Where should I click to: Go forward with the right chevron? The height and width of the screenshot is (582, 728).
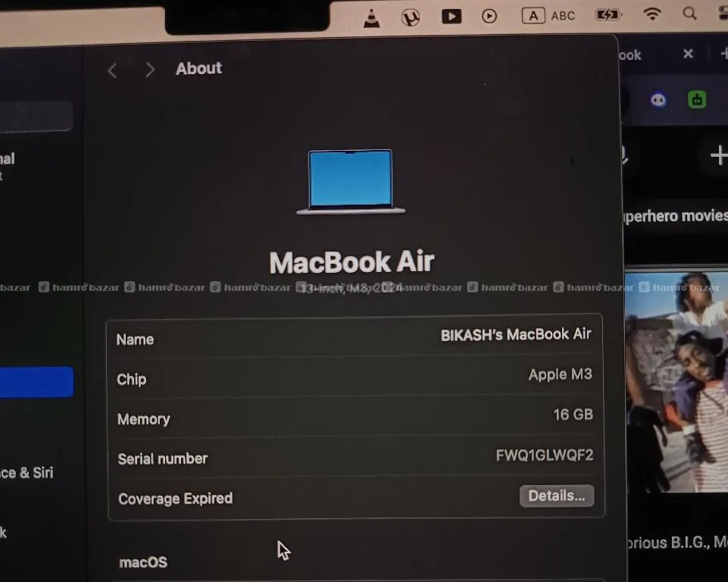pos(149,70)
